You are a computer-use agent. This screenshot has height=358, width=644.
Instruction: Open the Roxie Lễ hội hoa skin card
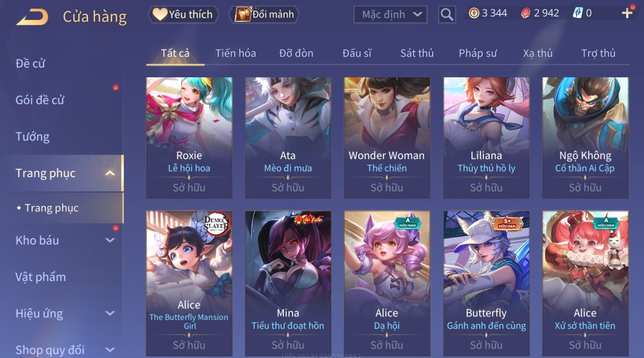pos(189,138)
